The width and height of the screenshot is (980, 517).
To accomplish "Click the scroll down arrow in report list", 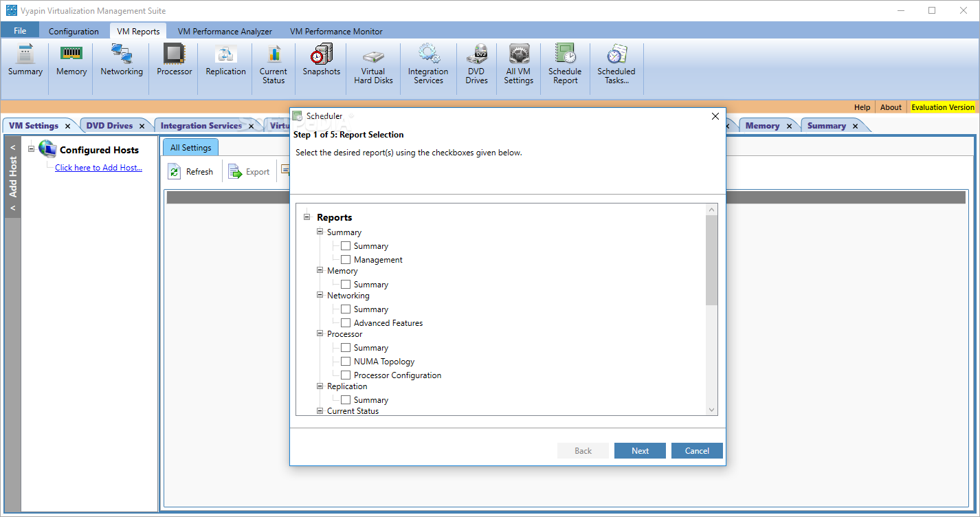I will click(711, 410).
